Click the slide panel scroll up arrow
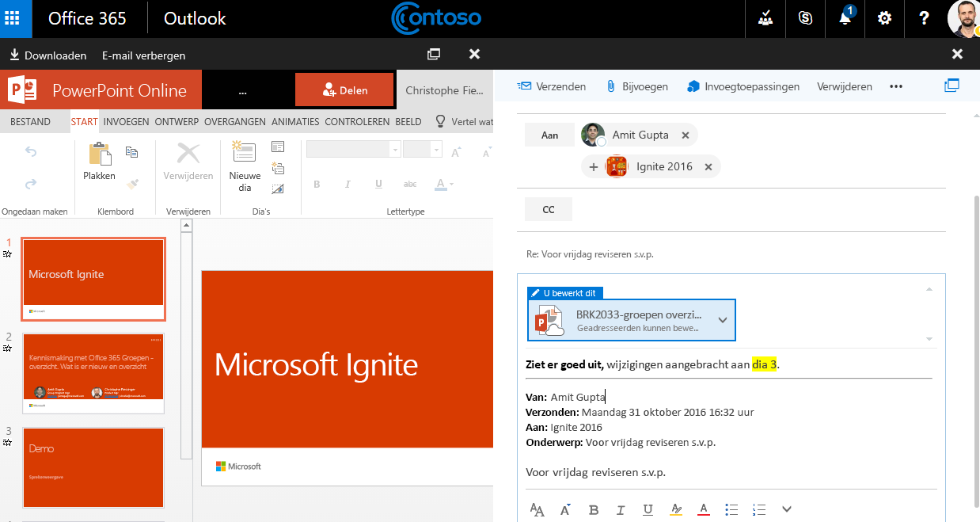Viewport: 980px width, 522px height. click(x=187, y=226)
